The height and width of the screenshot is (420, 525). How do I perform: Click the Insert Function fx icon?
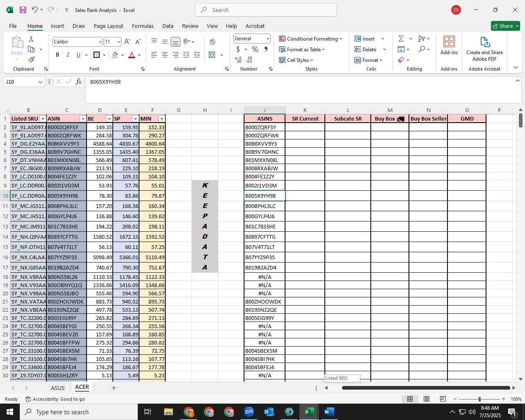pos(79,82)
